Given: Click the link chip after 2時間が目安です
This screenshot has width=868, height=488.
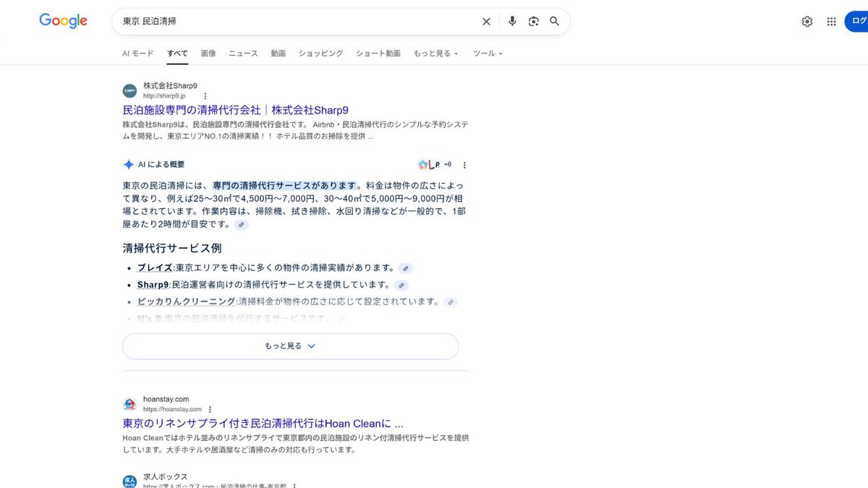Looking at the screenshot, I should [242, 225].
